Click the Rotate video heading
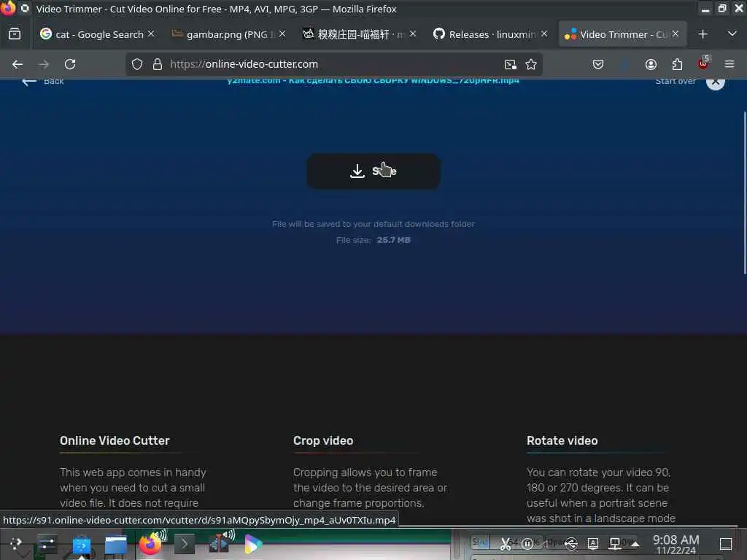 pos(562,440)
